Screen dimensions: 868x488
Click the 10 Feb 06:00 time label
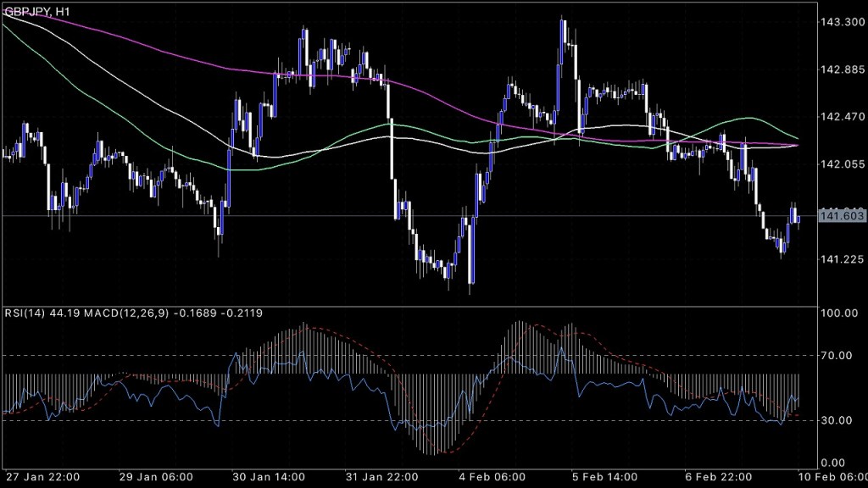tap(834, 477)
